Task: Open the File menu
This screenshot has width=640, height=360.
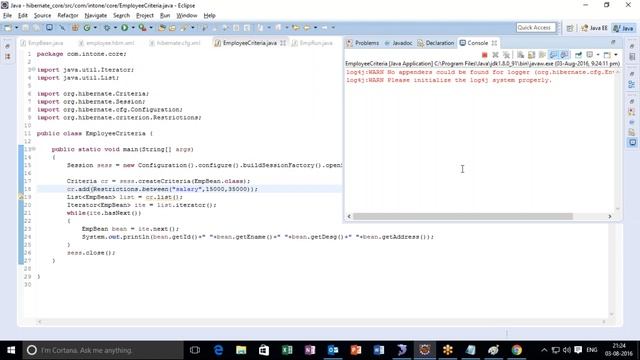Action: [x=7, y=16]
